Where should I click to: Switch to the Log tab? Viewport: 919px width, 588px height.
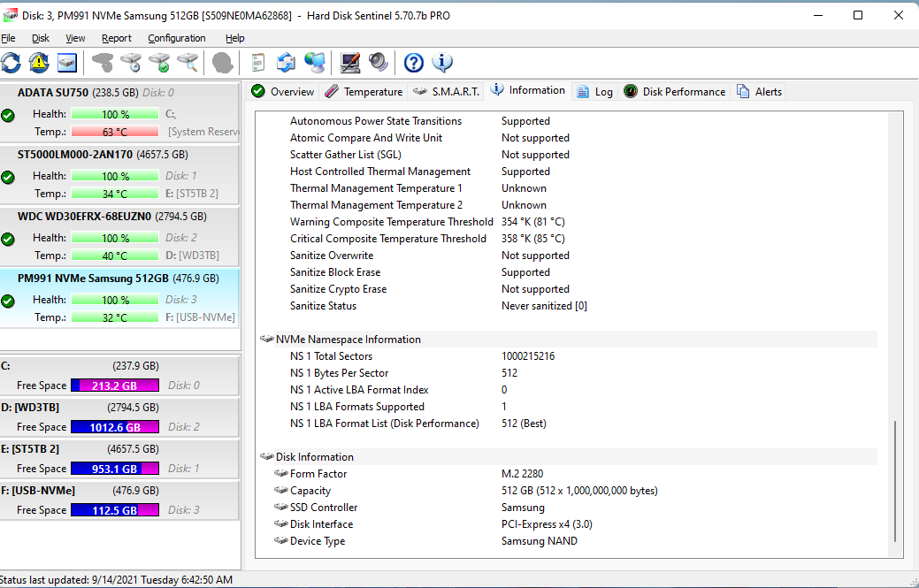595,92
